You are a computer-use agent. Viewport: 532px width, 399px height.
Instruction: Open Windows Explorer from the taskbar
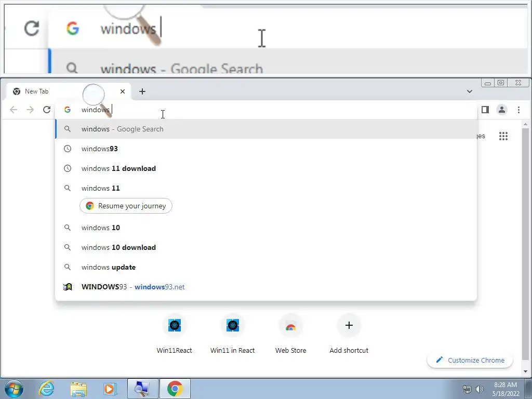[78, 389]
